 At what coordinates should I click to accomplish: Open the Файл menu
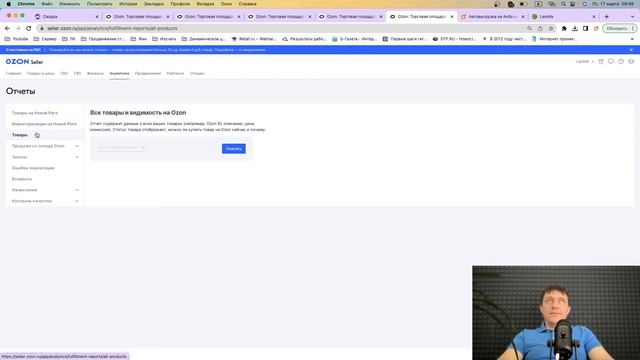[x=47, y=4]
